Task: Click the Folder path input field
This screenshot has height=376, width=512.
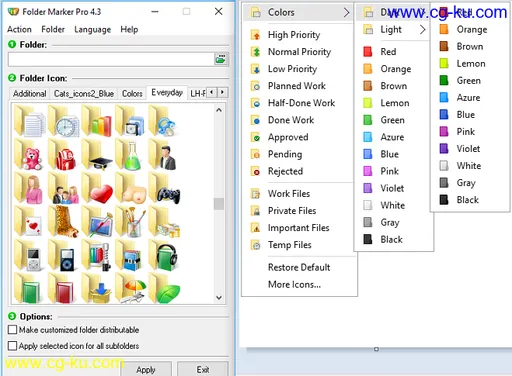Action: [111, 59]
